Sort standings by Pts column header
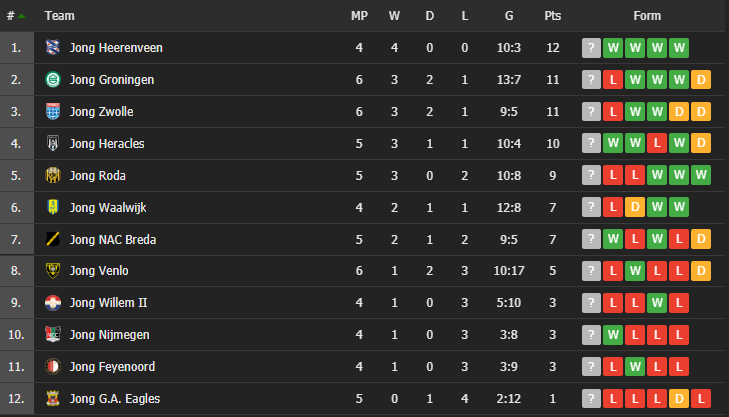The image size is (729, 417). [x=552, y=16]
